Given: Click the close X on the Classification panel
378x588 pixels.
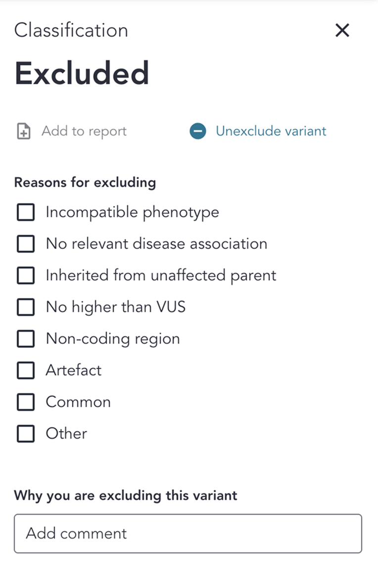Looking at the screenshot, I should pos(342,30).
